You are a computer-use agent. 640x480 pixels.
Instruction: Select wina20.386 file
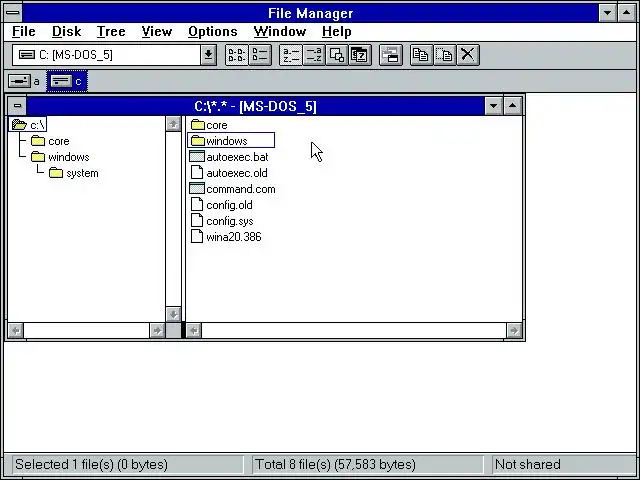pos(226,237)
